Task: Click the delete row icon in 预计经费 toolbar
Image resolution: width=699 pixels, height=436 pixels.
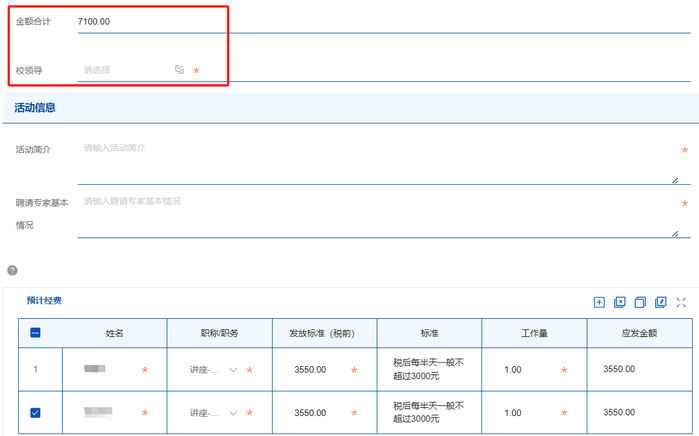Action: [x=620, y=302]
